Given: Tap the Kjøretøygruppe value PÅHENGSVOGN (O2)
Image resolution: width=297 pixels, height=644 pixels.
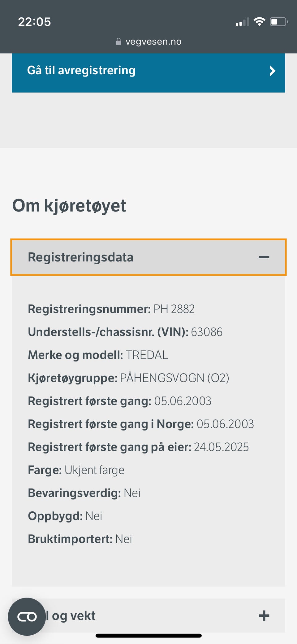Looking at the screenshot, I should click(174, 378).
